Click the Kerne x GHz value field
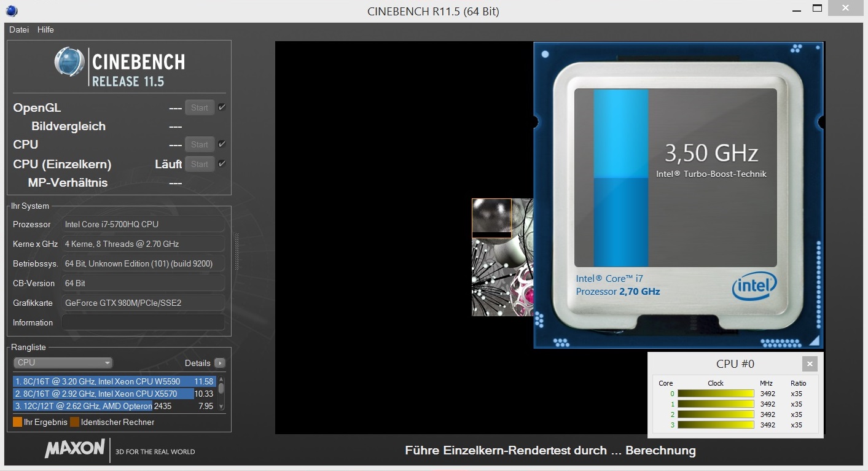 click(x=143, y=244)
